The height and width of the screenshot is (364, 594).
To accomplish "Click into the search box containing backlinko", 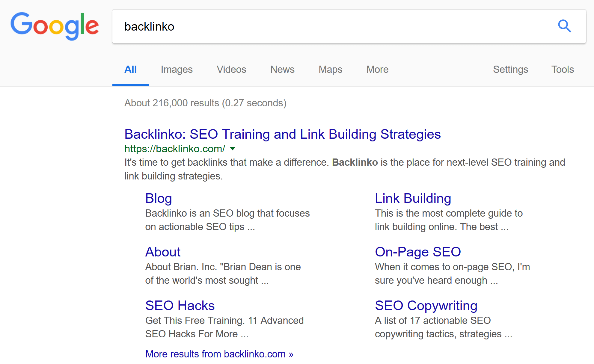I will [349, 26].
